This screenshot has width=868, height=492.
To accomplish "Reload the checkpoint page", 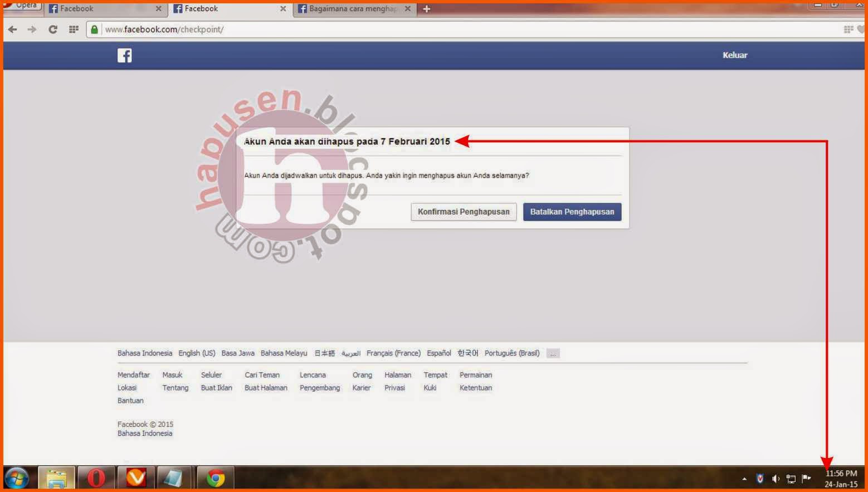I will (53, 30).
